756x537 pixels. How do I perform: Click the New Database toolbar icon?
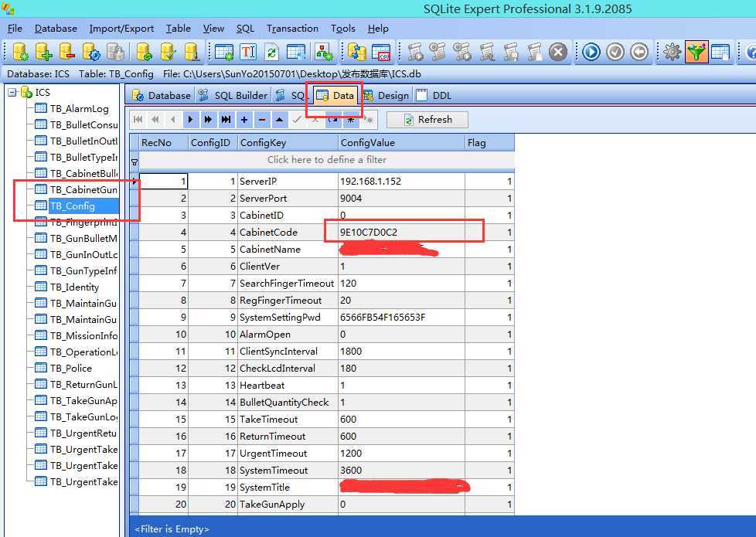(20, 52)
